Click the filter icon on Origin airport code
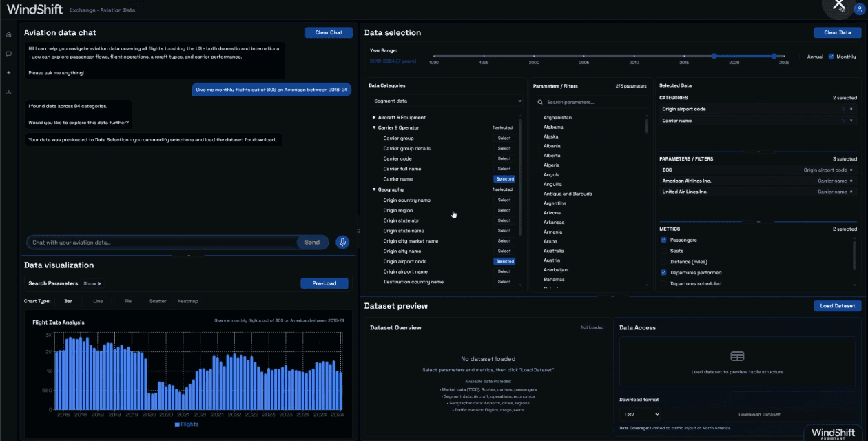The image size is (868, 441). [843, 109]
